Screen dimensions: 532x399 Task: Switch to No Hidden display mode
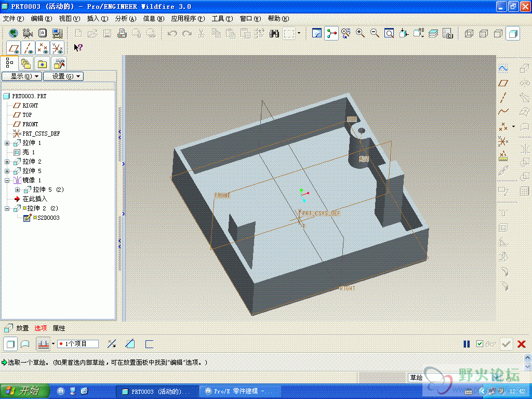498,33
